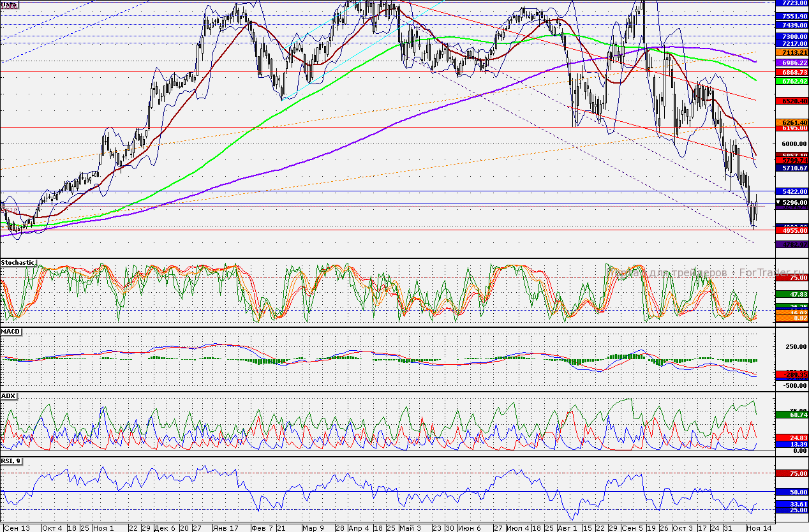Select the red 4955.00 support level label
809x532 pixels.
791,231
